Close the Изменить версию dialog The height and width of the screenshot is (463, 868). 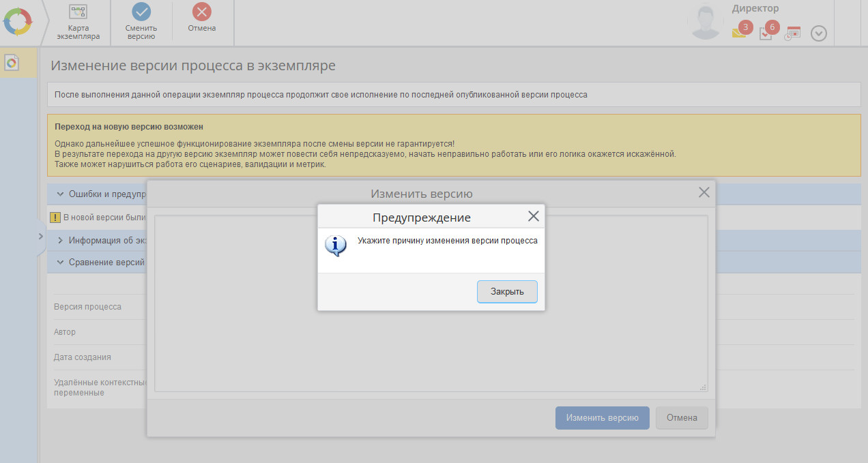[x=704, y=193]
